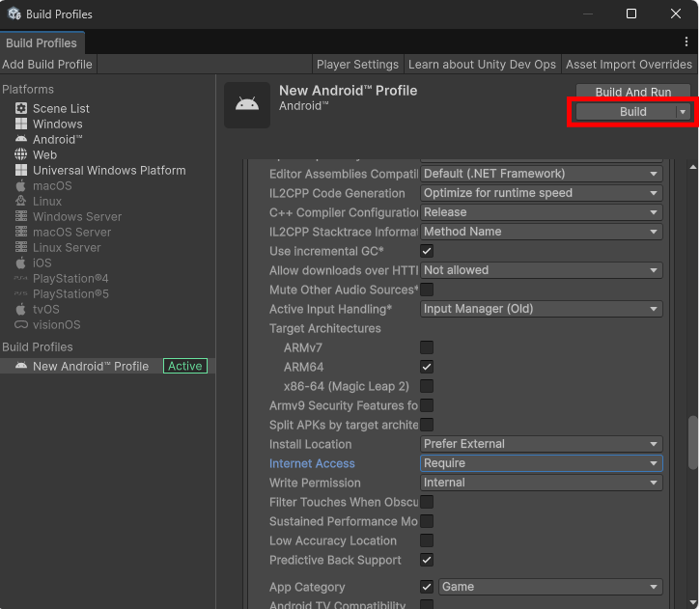Open the Build button dropdown arrow
The width and height of the screenshot is (700, 609).
(683, 112)
